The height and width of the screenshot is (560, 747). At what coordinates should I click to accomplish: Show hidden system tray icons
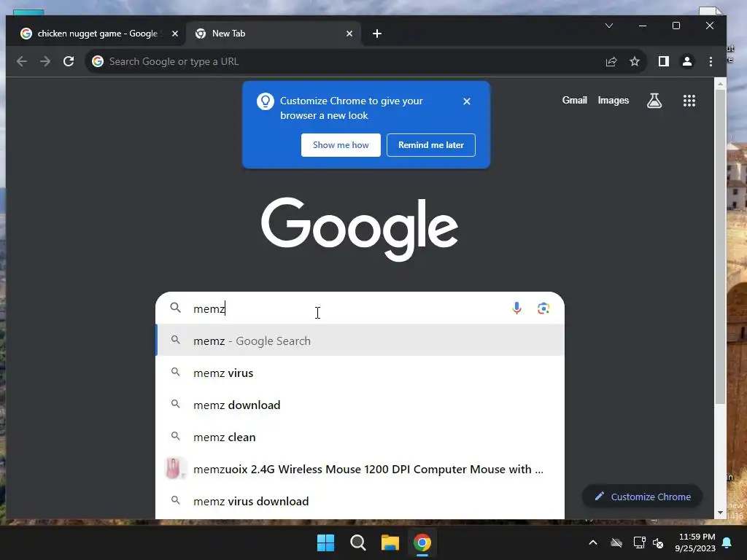[593, 542]
